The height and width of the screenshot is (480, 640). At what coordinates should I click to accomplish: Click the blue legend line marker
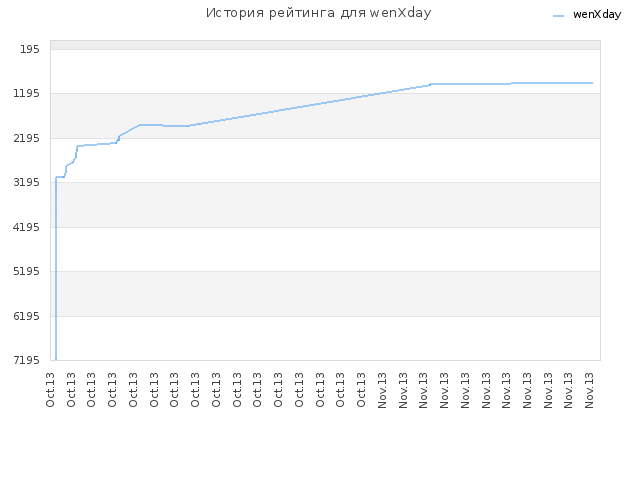[x=558, y=16]
